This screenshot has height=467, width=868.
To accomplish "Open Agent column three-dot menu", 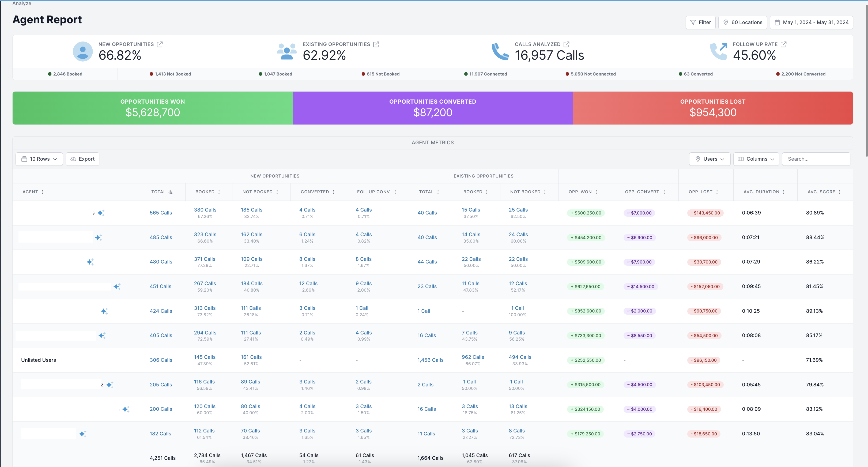I will tap(43, 192).
